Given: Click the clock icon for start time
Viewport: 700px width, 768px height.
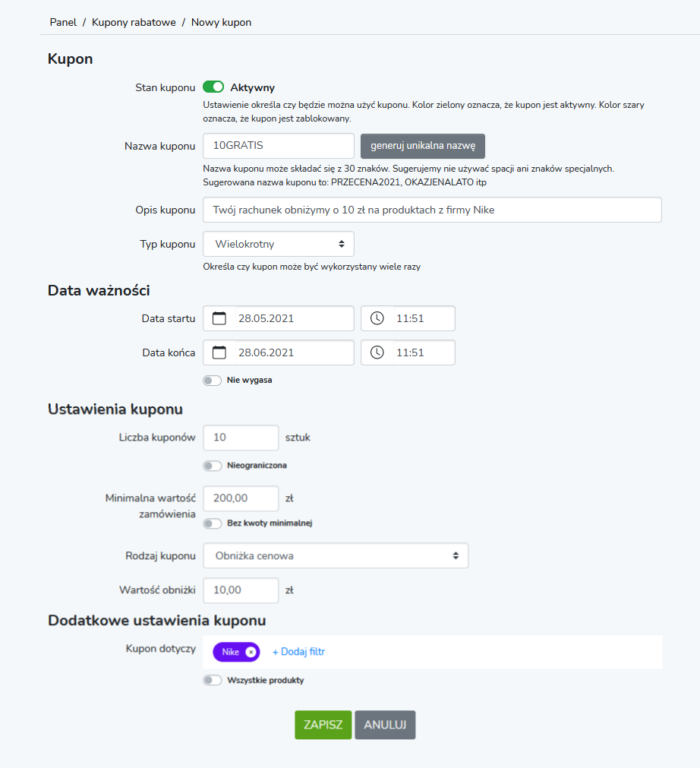Looking at the screenshot, I should point(377,318).
